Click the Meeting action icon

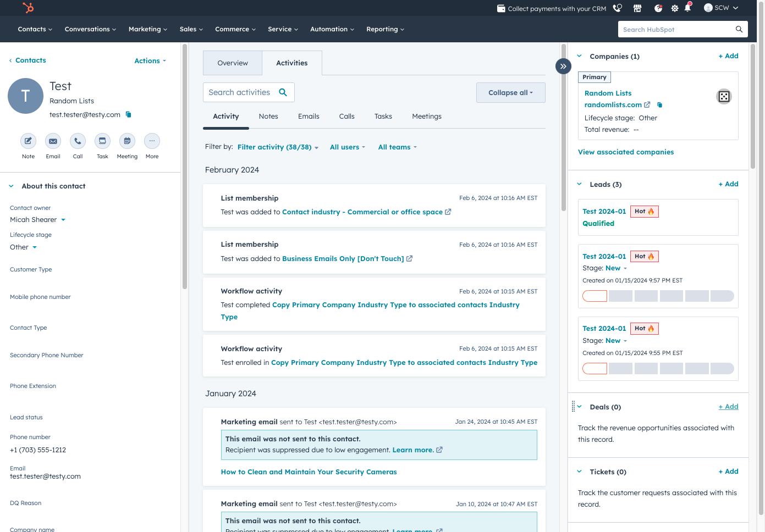coord(127,141)
